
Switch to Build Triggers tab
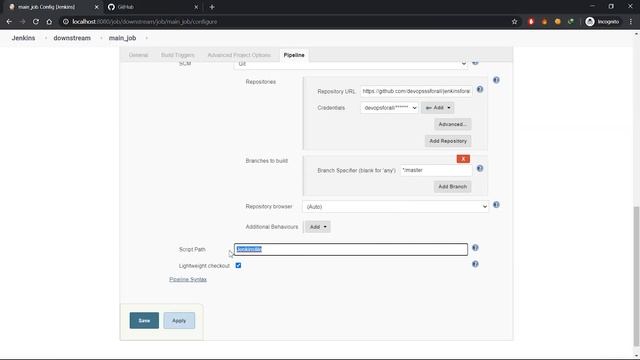[178, 55]
